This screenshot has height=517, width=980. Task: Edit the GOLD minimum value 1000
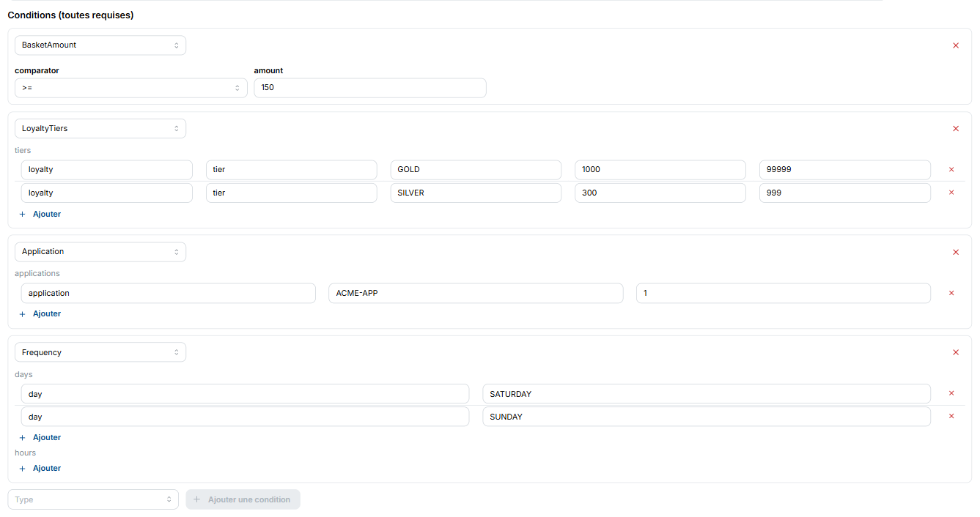[x=660, y=170]
